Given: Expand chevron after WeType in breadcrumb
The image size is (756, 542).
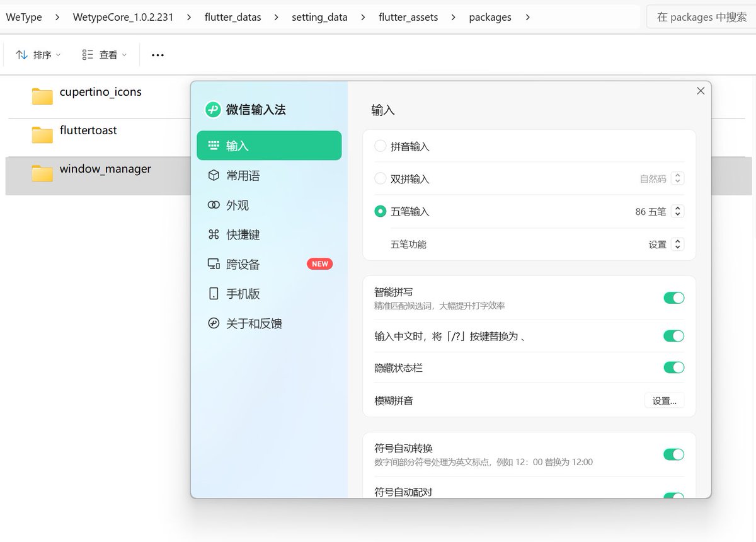Looking at the screenshot, I should (x=57, y=17).
